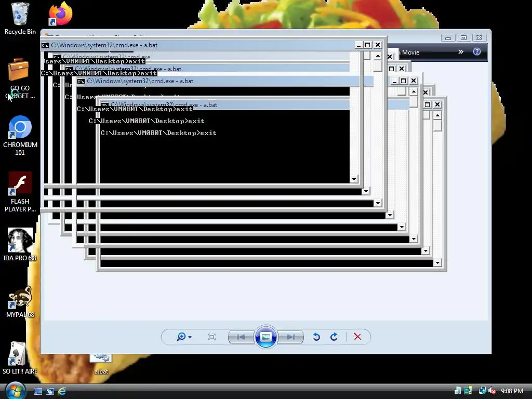
Task: Open Internet Explorer from quick launch
Action: point(62,391)
